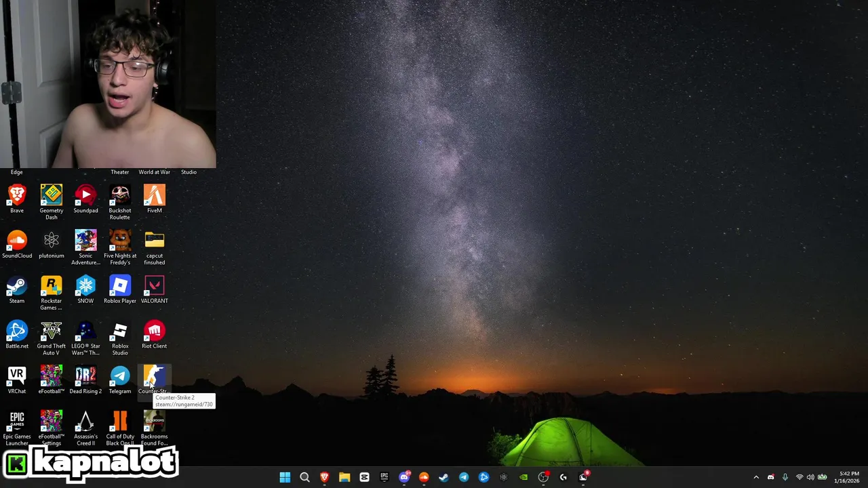The image size is (868, 488).
Task: Show hidden system tray icons
Action: (x=756, y=477)
